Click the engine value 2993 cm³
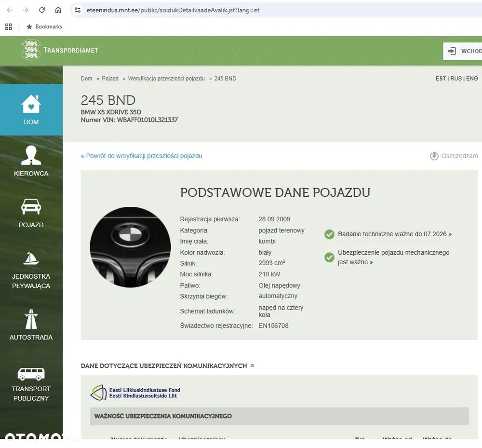 pos(272,263)
